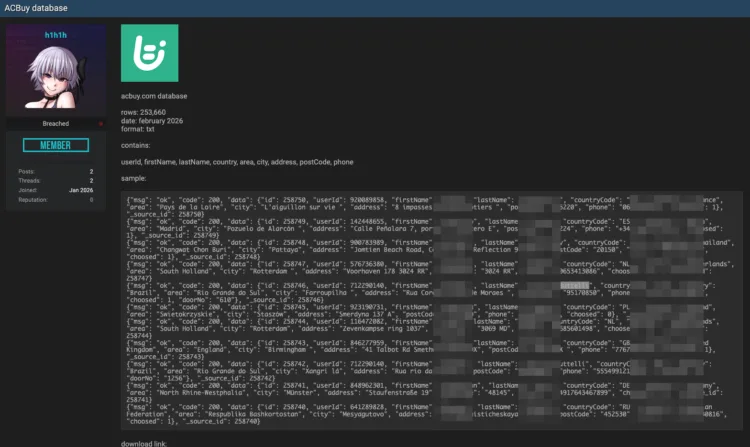Select the 'contains:' label
The image size is (750, 447).
click(135, 145)
